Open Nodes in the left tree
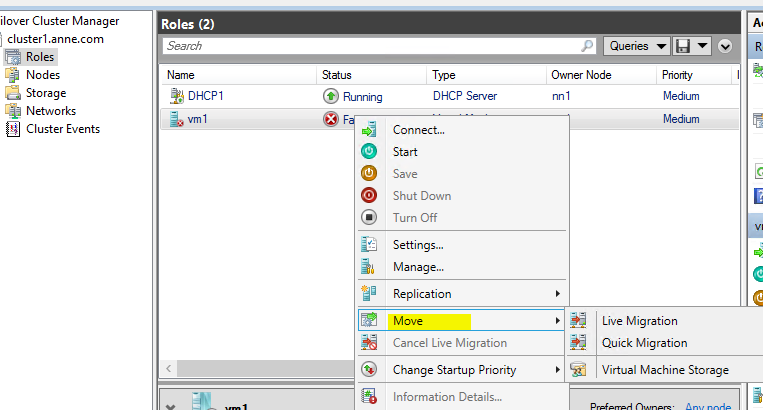This screenshot has width=763, height=410. [x=43, y=75]
